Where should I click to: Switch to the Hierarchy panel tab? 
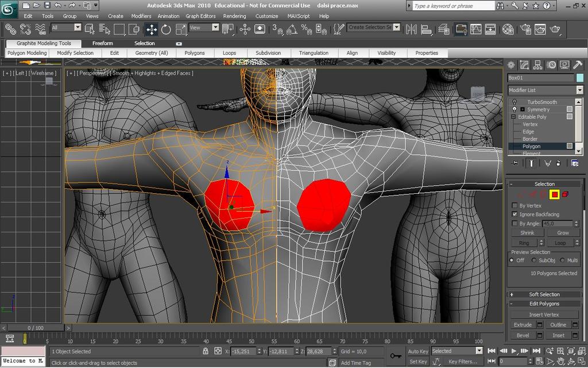(537, 65)
